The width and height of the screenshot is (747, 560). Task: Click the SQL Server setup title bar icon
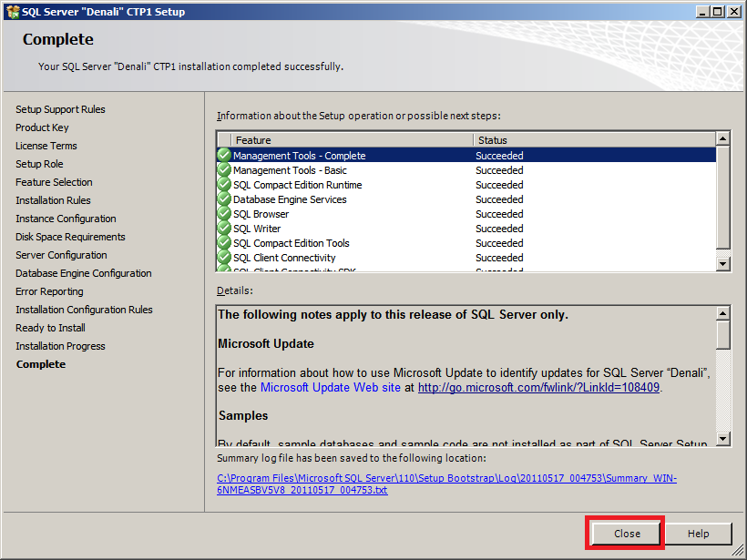[x=13, y=12]
